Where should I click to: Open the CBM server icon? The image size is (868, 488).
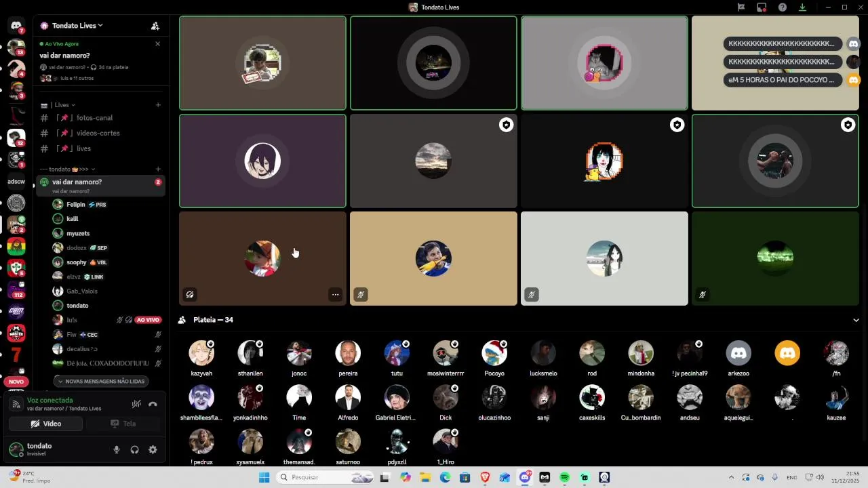coord(16,311)
